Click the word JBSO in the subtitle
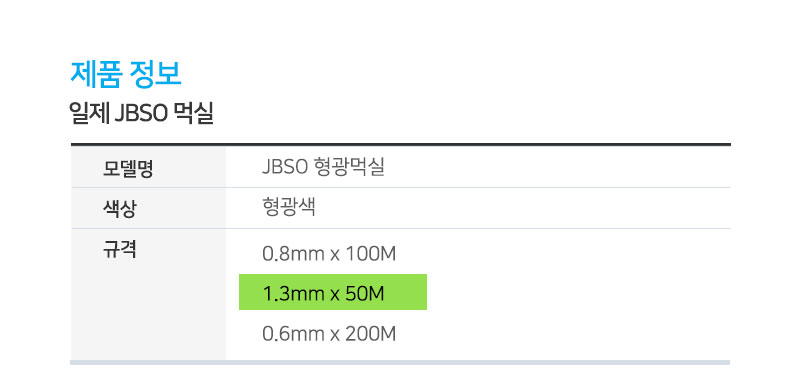 pos(141,114)
